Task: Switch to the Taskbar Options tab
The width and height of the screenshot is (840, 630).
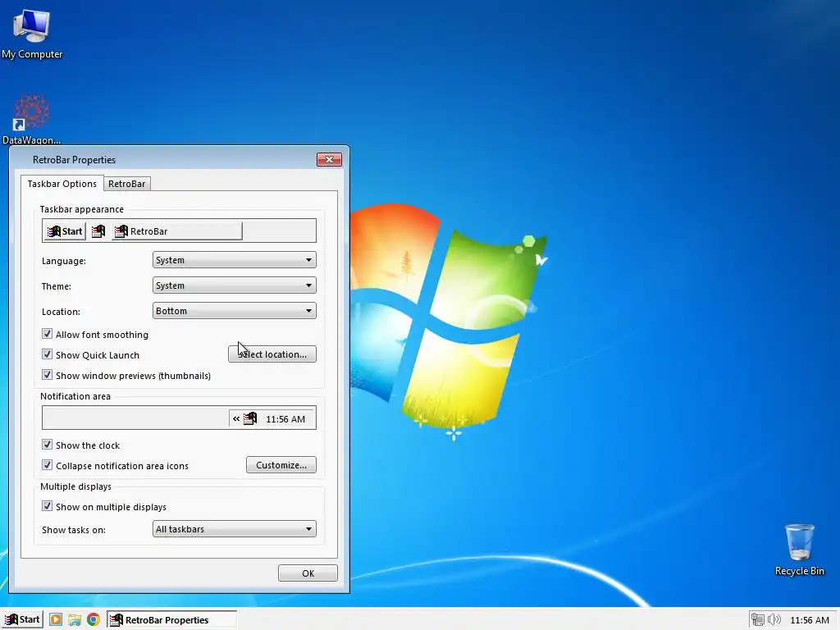Action: coord(62,184)
